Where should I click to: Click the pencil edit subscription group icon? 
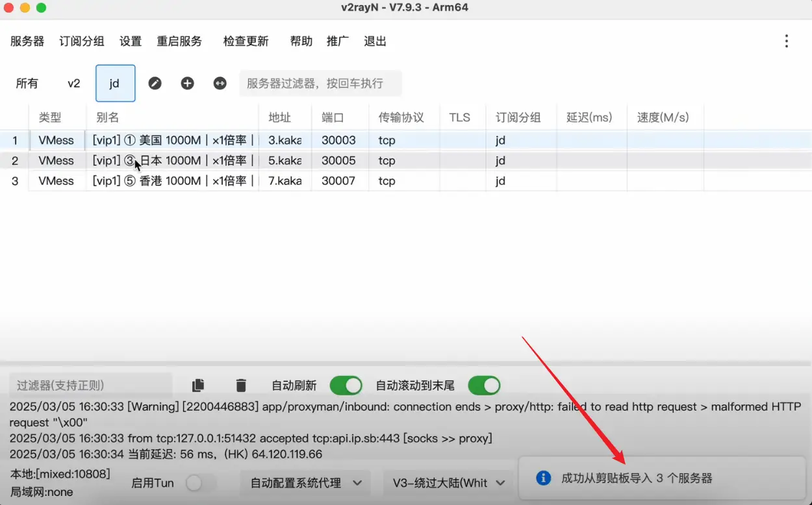[x=155, y=83]
